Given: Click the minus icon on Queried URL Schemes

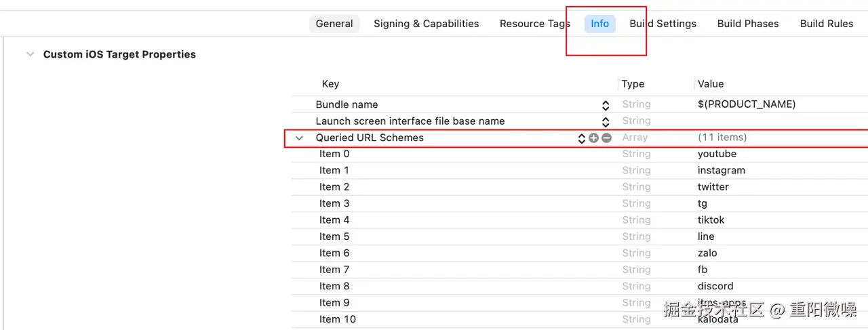Looking at the screenshot, I should pyautogui.click(x=606, y=138).
